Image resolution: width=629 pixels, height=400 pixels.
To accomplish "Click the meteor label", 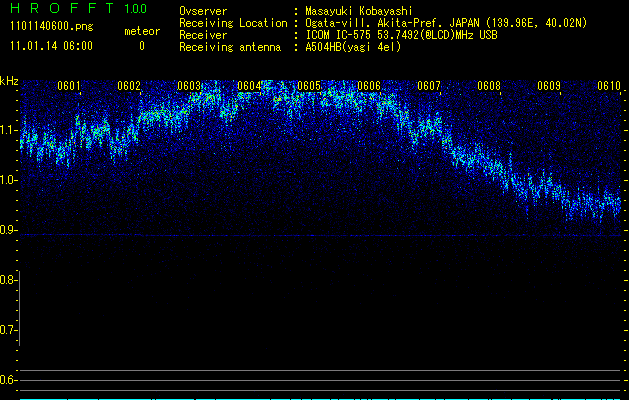I will tap(141, 31).
